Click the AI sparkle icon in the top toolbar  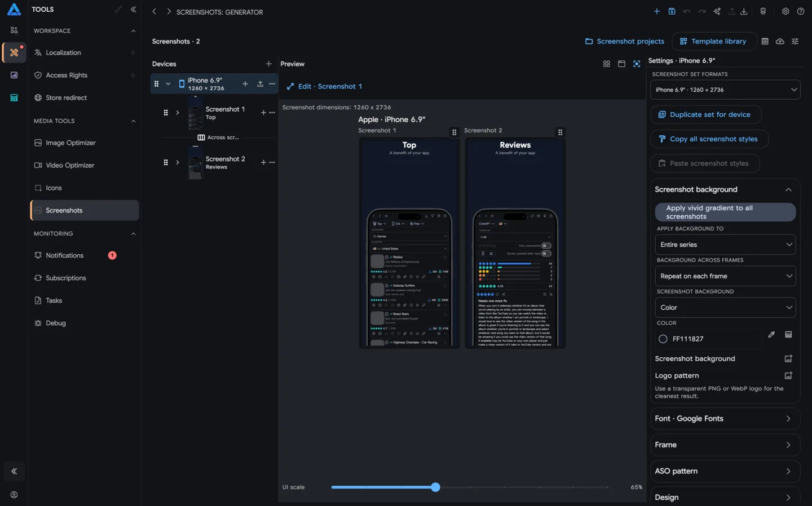[x=717, y=11]
